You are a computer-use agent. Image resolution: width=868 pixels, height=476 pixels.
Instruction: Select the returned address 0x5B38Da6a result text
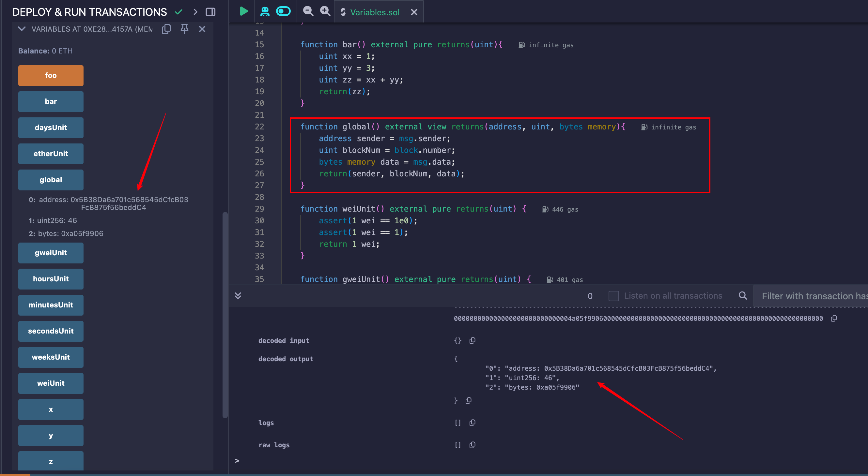tap(130, 204)
